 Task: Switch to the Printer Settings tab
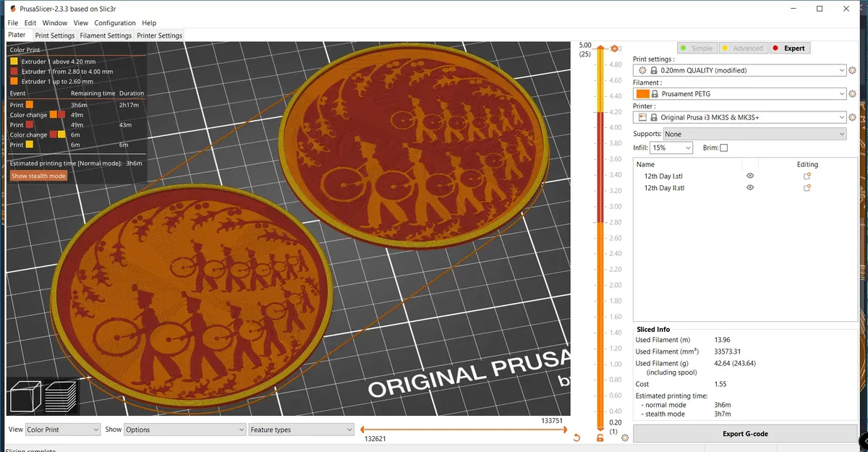click(160, 35)
